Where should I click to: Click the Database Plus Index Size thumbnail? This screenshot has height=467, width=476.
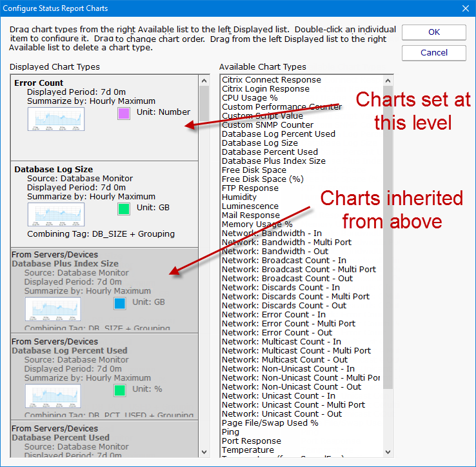pos(52,308)
